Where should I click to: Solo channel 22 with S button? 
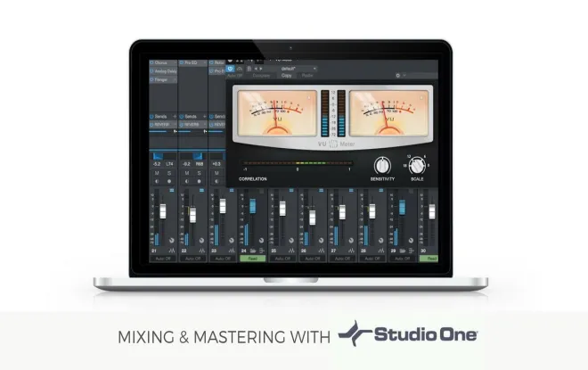point(200,173)
